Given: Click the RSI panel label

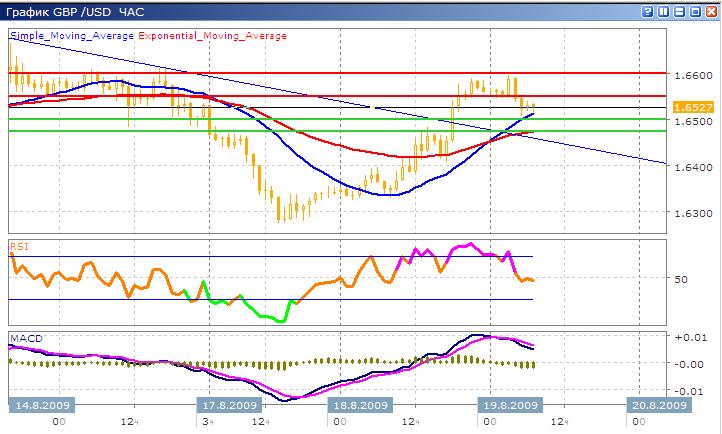Looking at the screenshot, I should click(x=19, y=246).
